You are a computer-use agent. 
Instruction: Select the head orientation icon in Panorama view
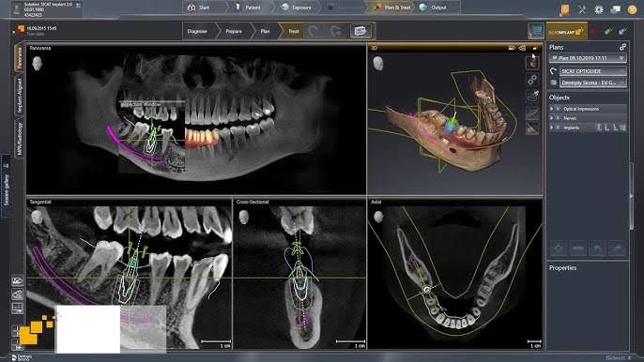(37, 63)
